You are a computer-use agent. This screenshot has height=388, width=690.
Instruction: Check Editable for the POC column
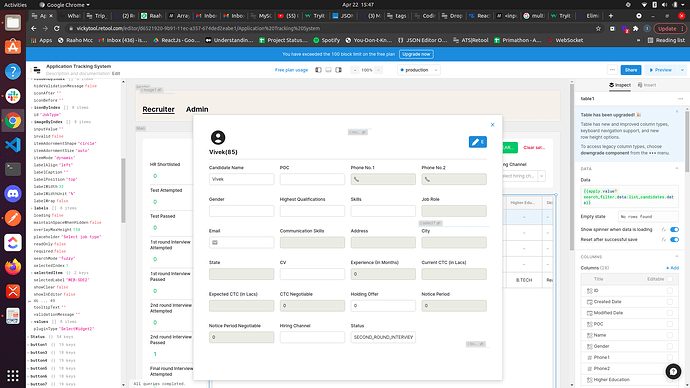click(x=670, y=324)
